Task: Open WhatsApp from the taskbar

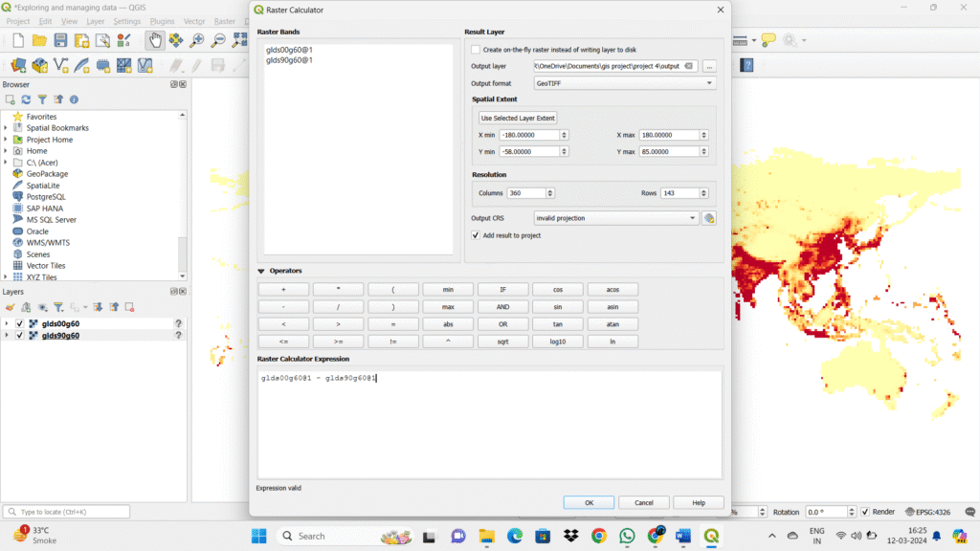Action: coord(627,536)
